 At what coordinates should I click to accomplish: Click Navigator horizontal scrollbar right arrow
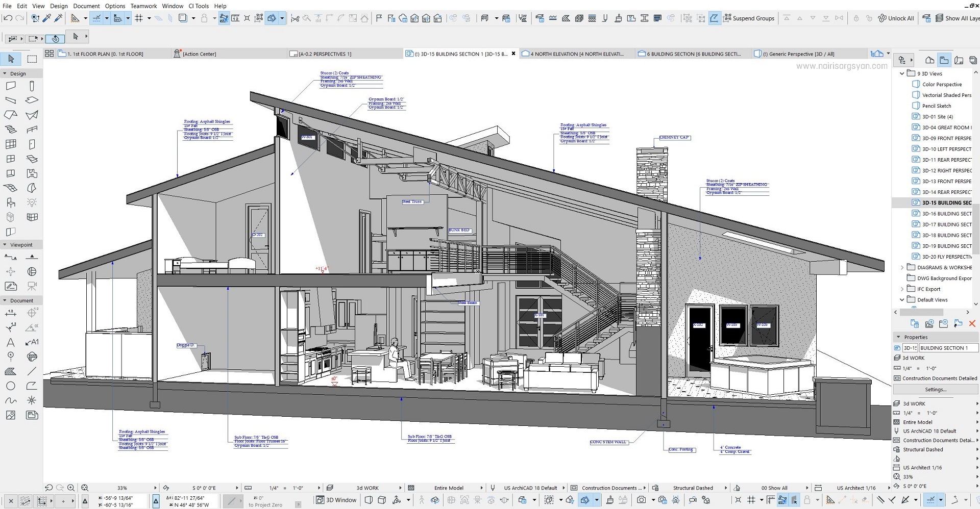[x=968, y=312]
